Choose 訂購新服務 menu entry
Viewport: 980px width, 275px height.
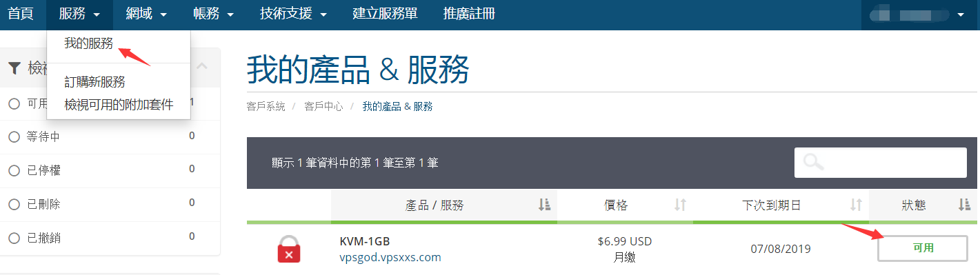tap(95, 83)
